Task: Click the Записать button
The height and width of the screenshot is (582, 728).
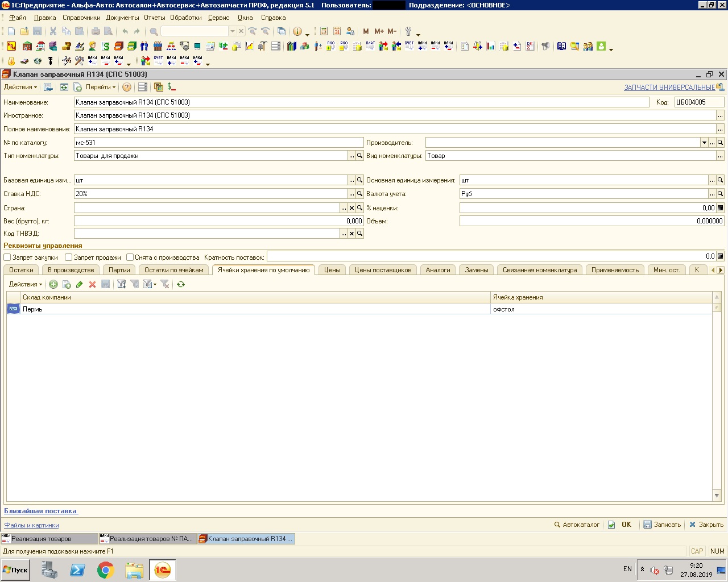Action: click(x=662, y=525)
